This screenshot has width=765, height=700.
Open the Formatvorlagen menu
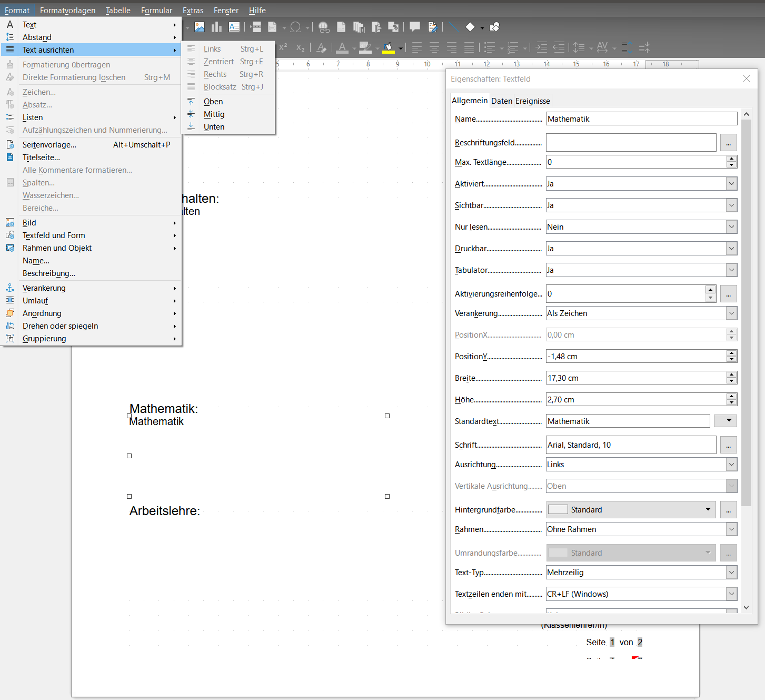68,11
